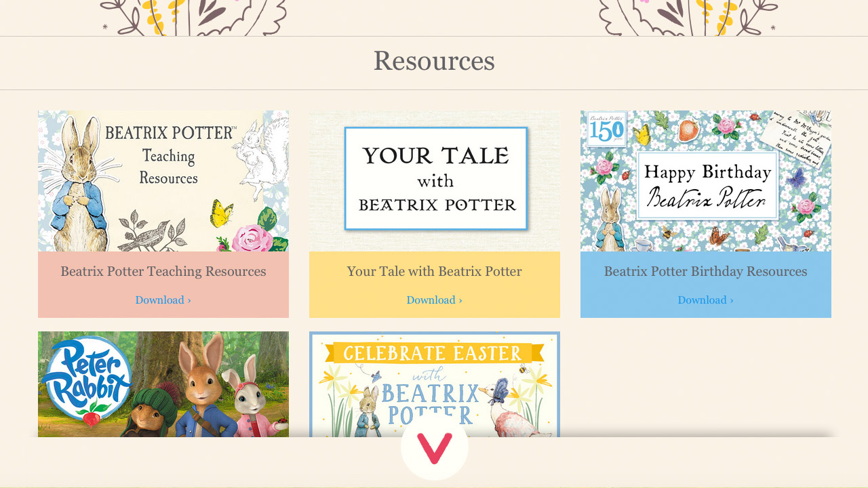Screen dimensions: 868x488
Task: Click the pink card area under Teaching Resources
Action: click(163, 285)
